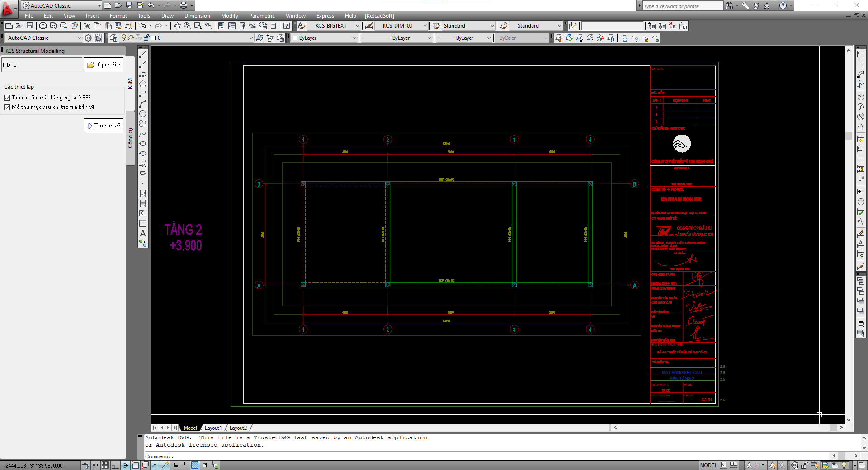Screen dimensions: 868x470
Task: Select the Cut scissors icon
Action: (x=87, y=26)
